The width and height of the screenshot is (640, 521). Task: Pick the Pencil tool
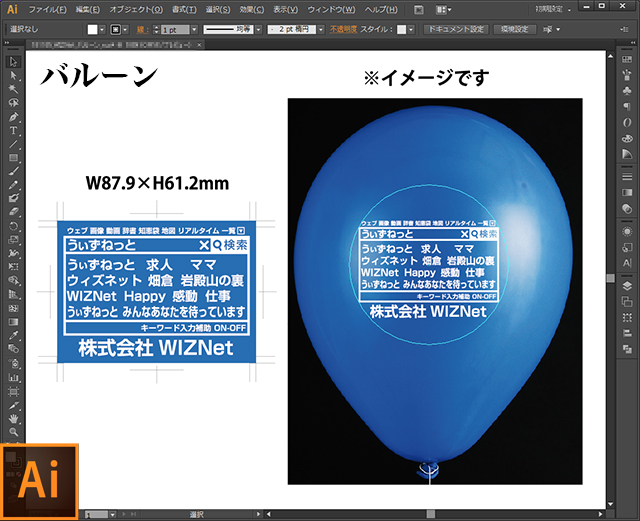coord(13,185)
